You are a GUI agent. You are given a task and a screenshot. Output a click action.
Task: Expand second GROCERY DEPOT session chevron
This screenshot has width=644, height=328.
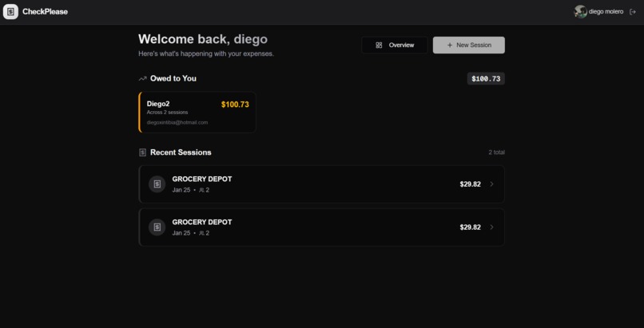491,227
